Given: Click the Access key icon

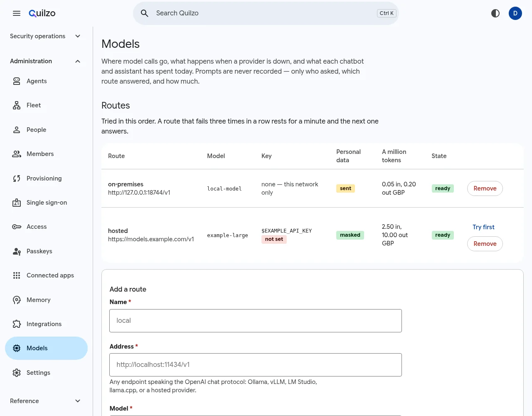Looking at the screenshot, I should (17, 227).
